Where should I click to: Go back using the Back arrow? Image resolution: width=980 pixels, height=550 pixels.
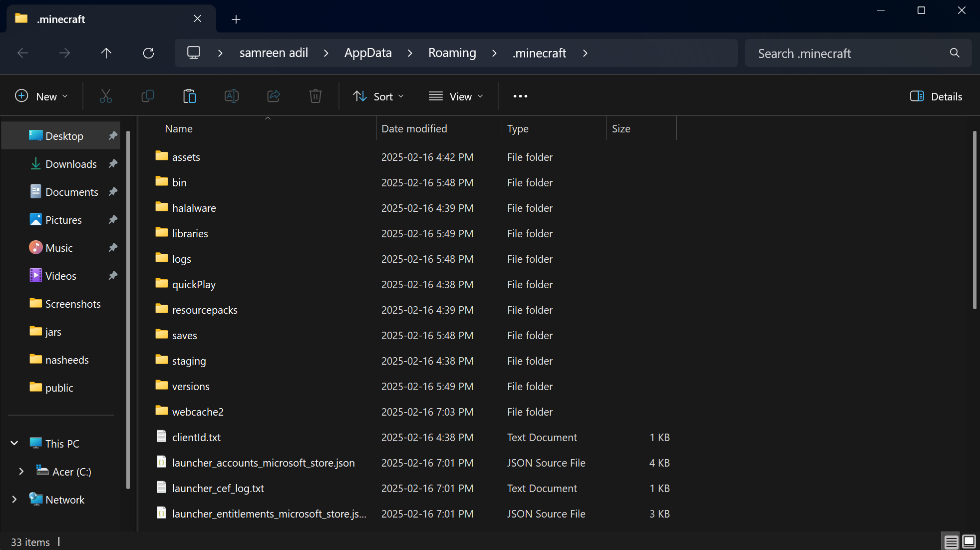[x=22, y=53]
